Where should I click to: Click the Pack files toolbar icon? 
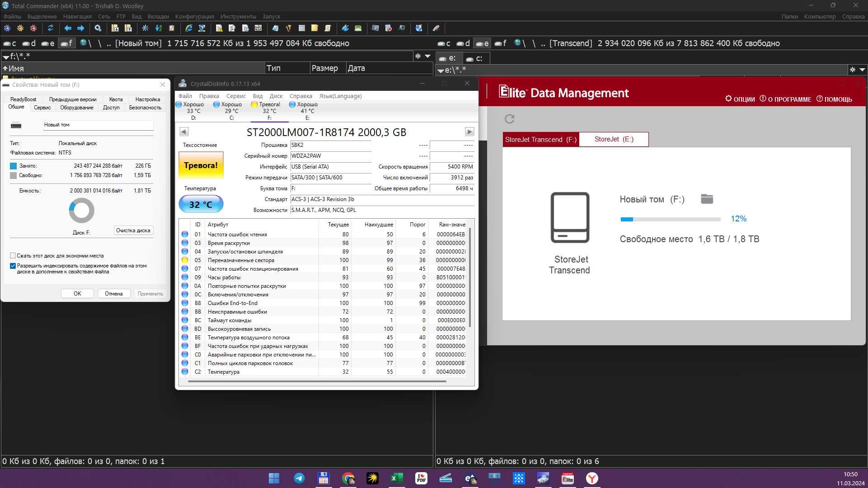pyautogui.click(x=115, y=28)
